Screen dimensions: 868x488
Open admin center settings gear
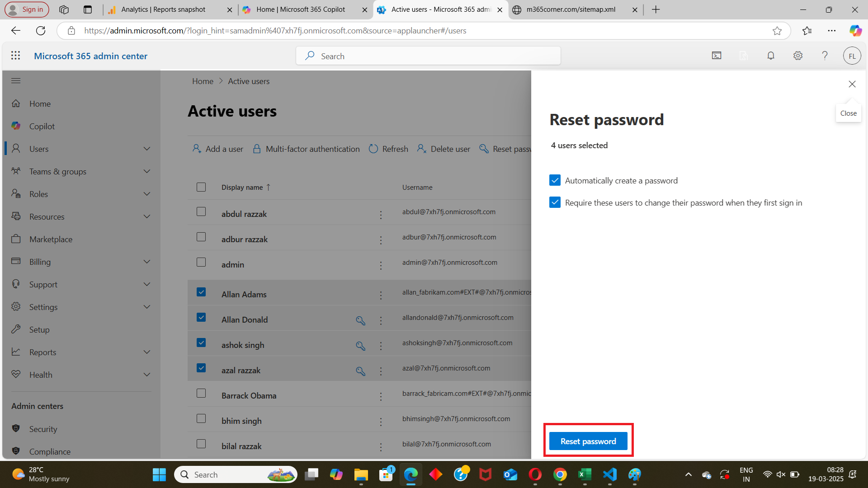(798, 56)
